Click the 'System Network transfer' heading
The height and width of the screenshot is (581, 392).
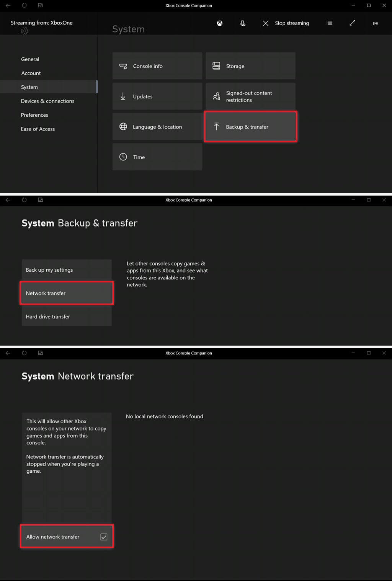[78, 376]
